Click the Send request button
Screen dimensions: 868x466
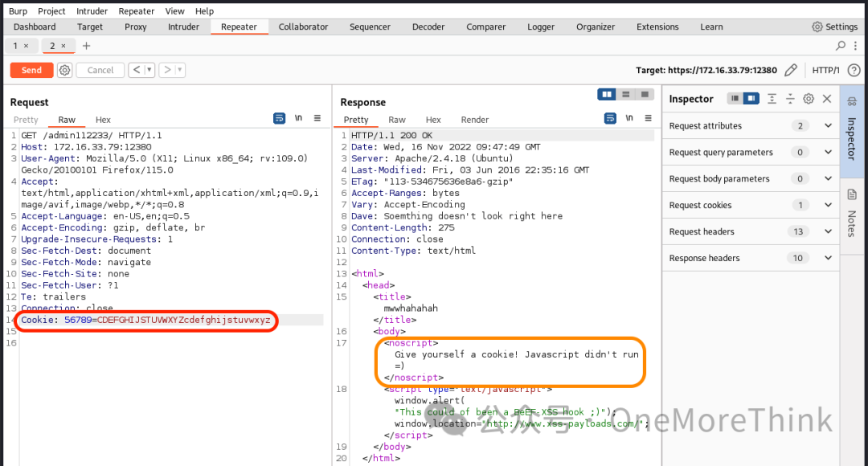pyautogui.click(x=31, y=70)
